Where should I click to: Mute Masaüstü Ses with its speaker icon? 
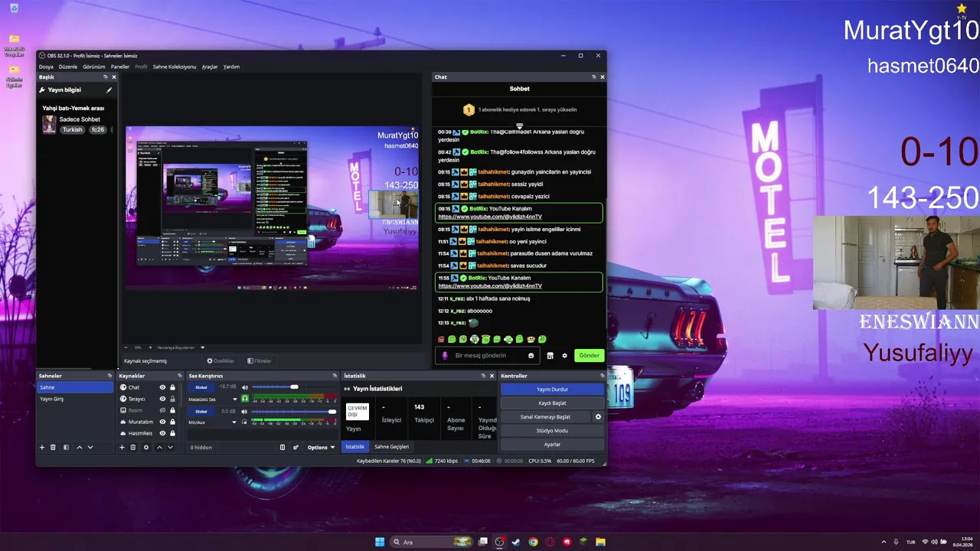click(245, 387)
